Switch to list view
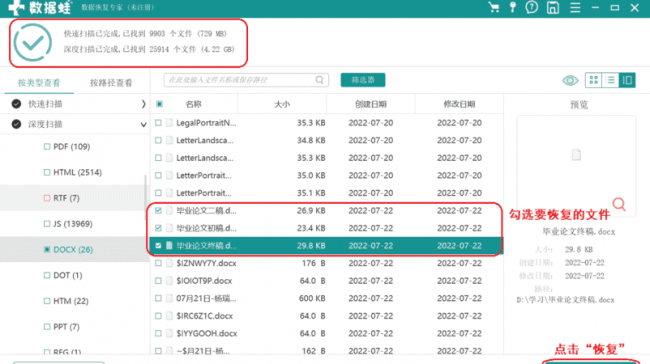Image resolution: width=650 pixels, height=364 pixels. (x=610, y=80)
